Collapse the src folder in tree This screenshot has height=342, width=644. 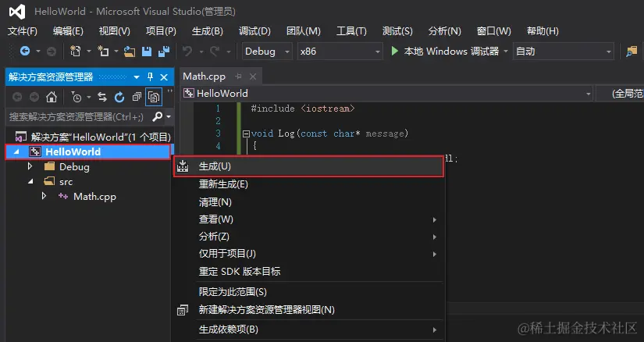pyautogui.click(x=30, y=181)
